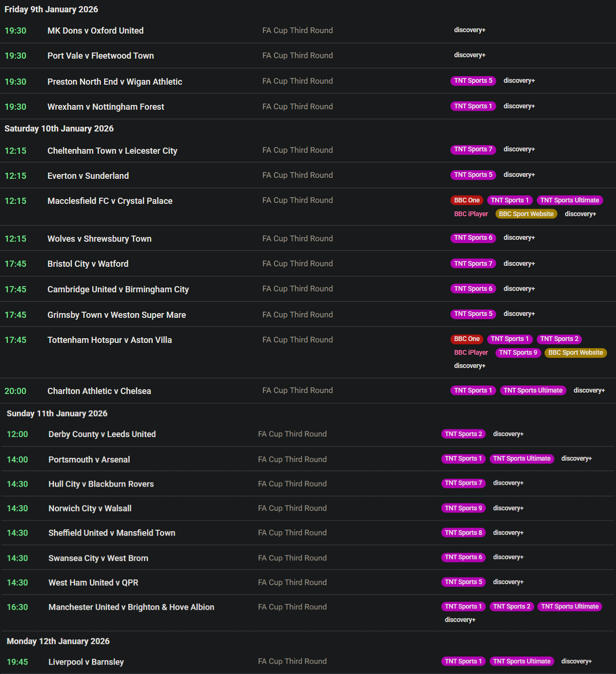Select the Saturday 10th January 2026 heading

tap(59, 129)
